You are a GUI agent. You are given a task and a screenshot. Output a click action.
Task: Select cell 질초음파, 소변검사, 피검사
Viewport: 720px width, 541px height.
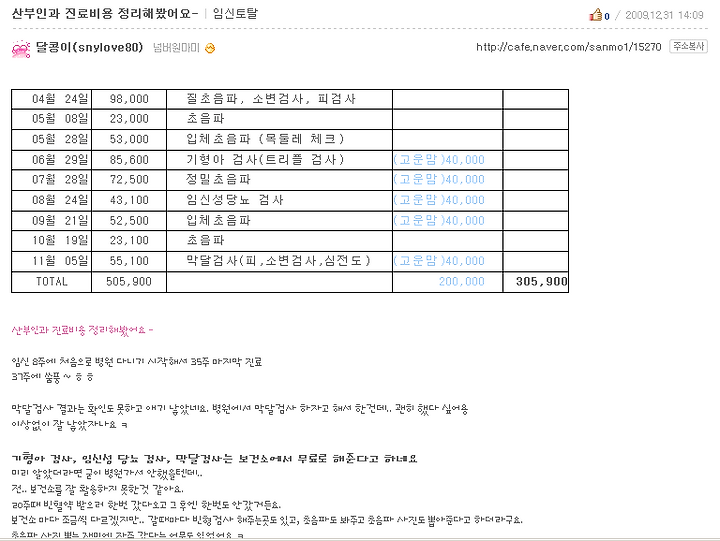pyautogui.click(x=279, y=99)
